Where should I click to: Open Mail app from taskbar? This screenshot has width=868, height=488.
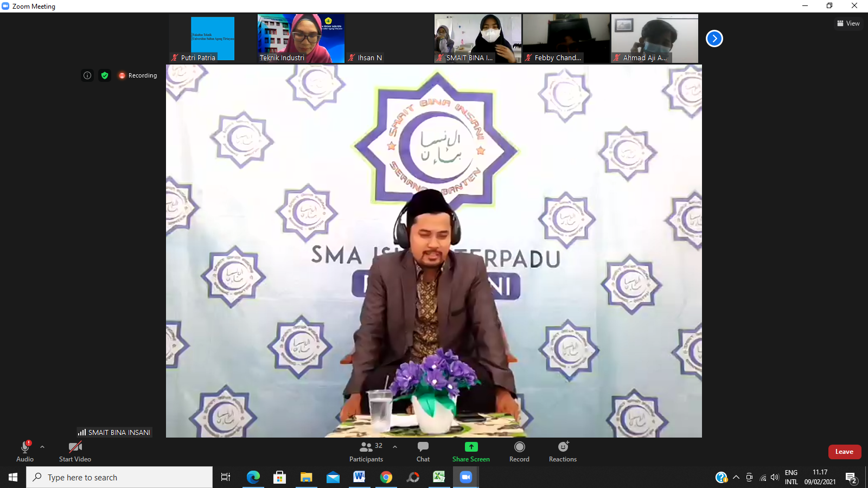(x=333, y=477)
